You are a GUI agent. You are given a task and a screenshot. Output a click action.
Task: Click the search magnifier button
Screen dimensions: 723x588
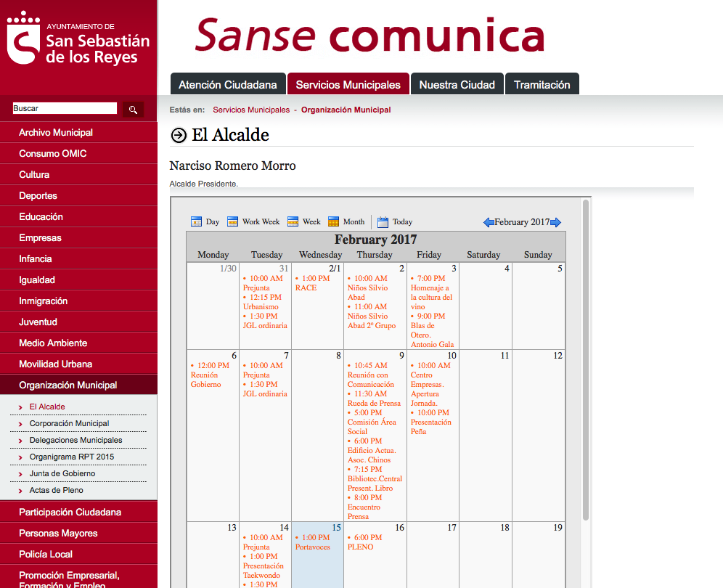pos(133,110)
